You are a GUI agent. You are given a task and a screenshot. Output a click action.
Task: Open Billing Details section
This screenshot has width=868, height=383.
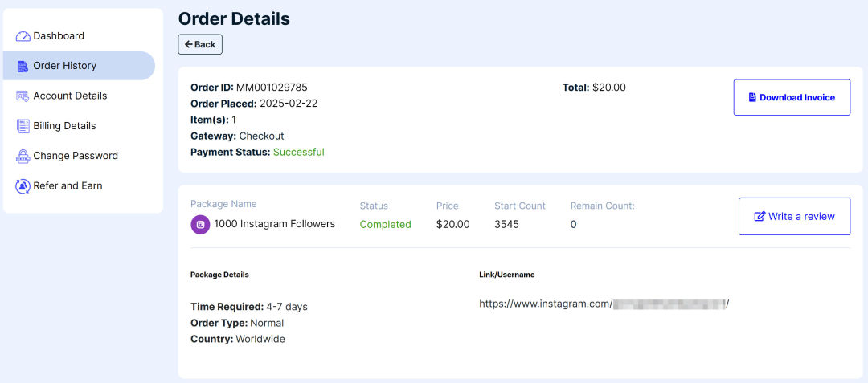coord(64,126)
